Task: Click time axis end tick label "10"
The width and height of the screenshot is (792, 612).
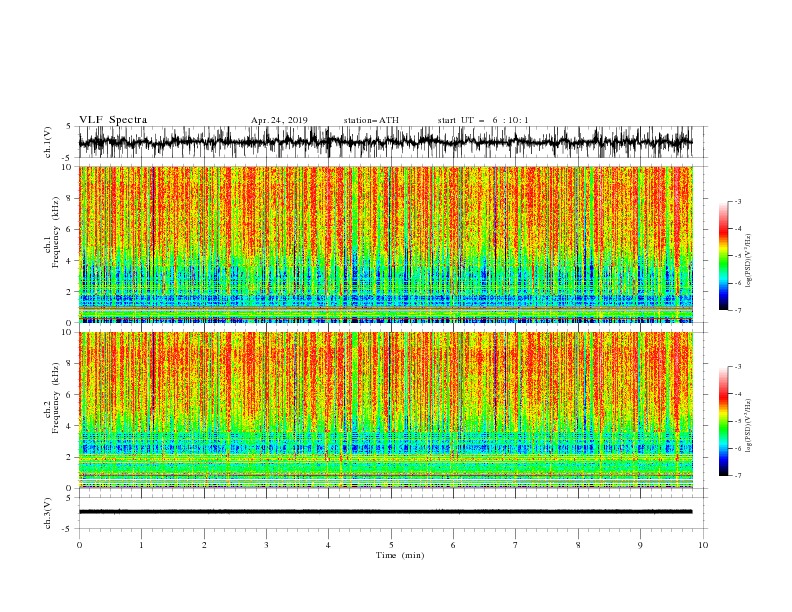Action: click(703, 545)
